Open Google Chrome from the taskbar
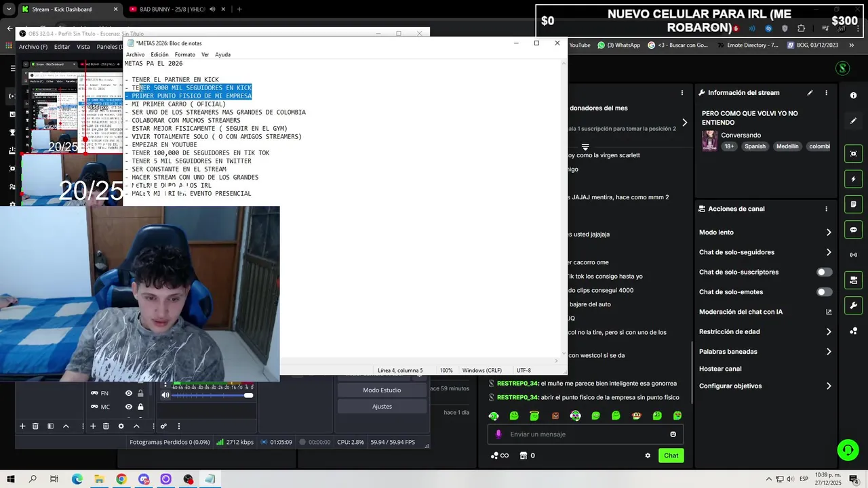 click(x=121, y=479)
